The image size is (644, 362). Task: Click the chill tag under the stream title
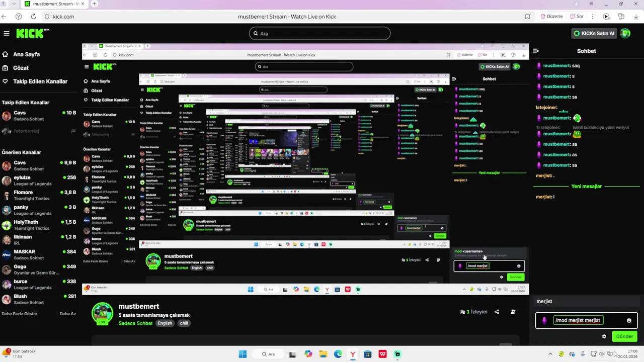point(184,323)
